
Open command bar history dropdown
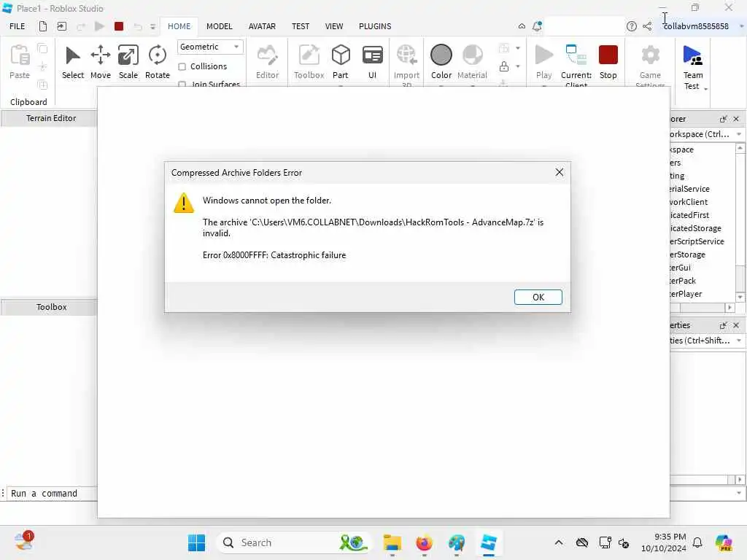pos(739,494)
